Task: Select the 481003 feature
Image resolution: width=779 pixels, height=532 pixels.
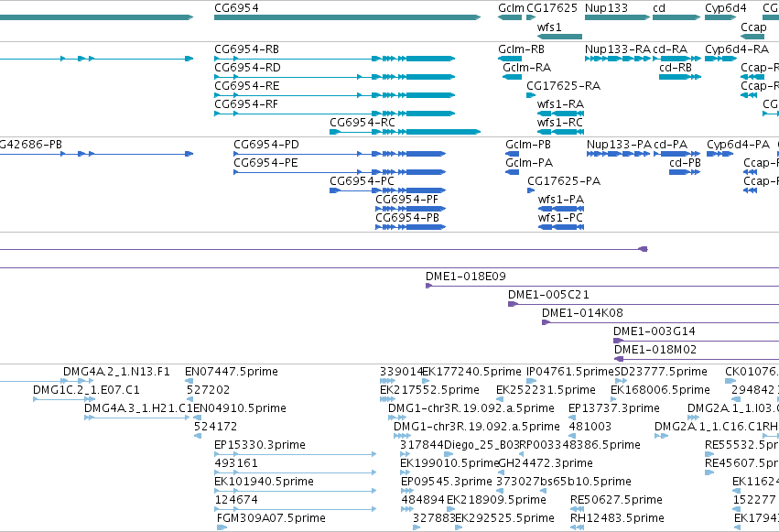Action: tap(590, 428)
